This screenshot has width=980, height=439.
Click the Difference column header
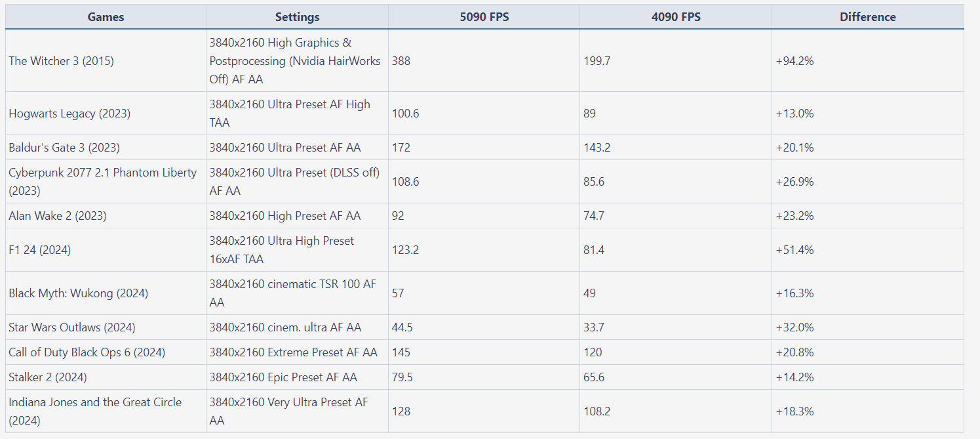coord(867,17)
